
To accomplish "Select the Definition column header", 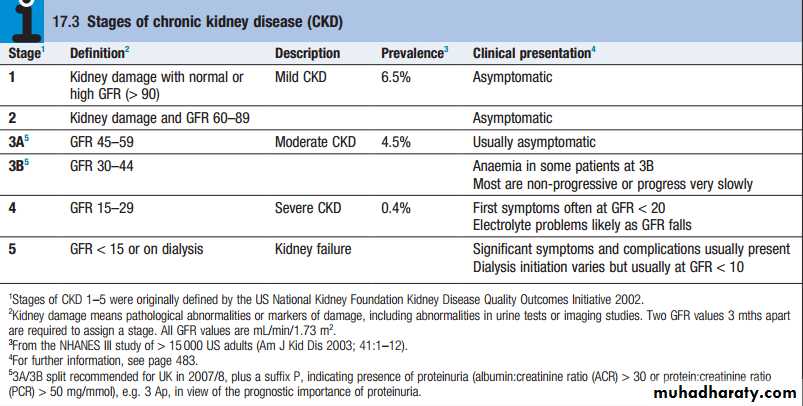I will coord(99,53).
